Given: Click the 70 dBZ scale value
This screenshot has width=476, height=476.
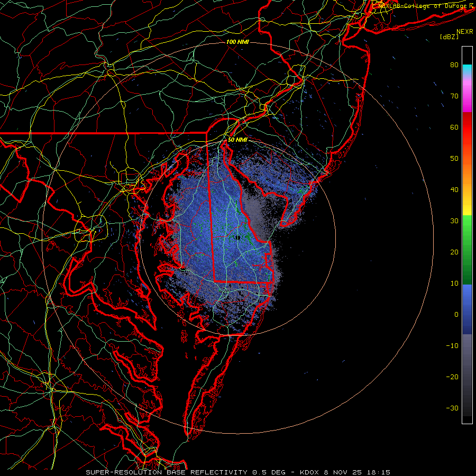Looking at the screenshot, I should (454, 96).
